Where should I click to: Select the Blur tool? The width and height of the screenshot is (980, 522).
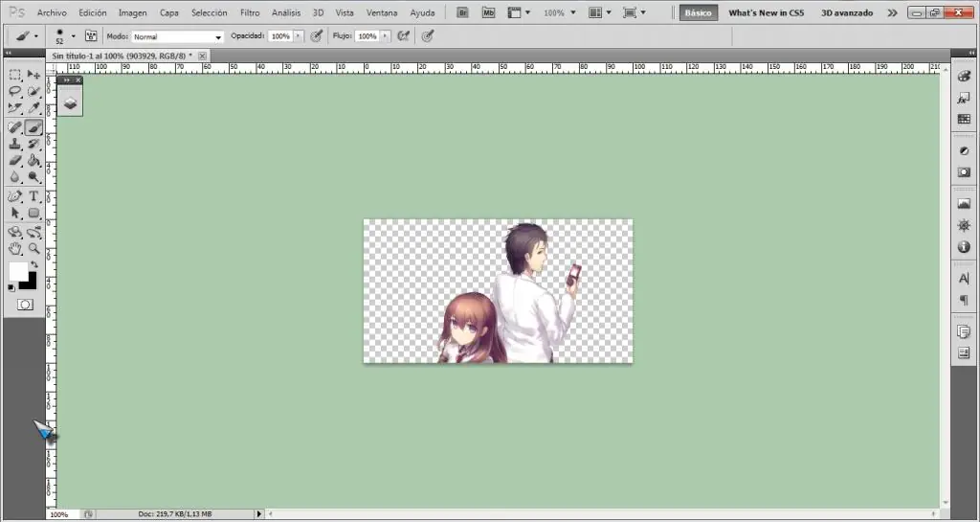[x=15, y=178]
